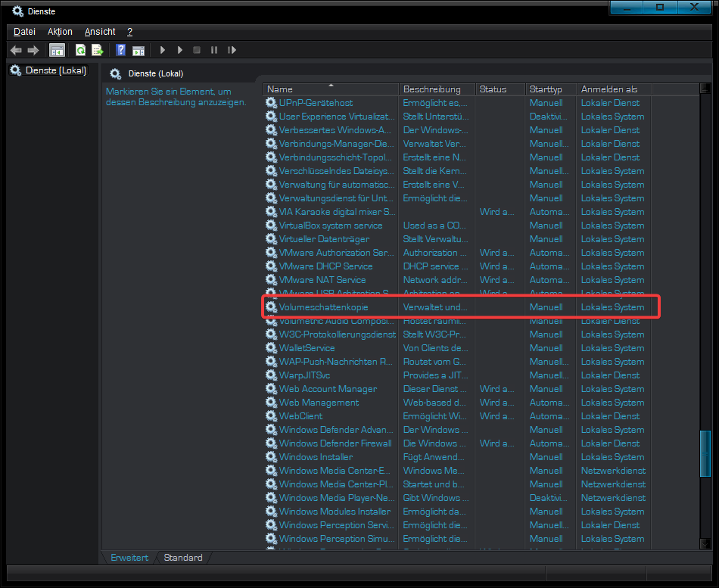Click the vertical scrollbar thumb
Image resolution: width=719 pixels, height=588 pixels.
[705, 453]
